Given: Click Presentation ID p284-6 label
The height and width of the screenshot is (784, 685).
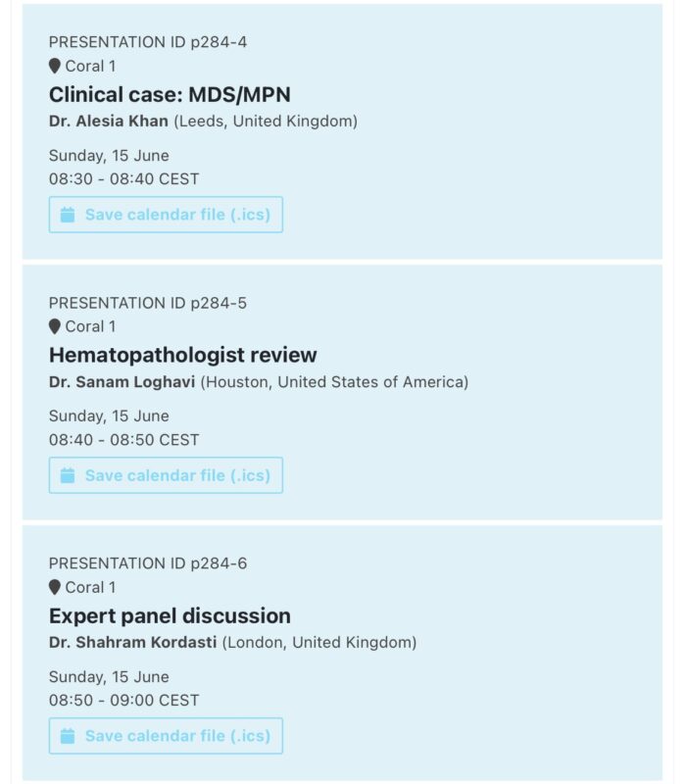Looking at the screenshot, I should tap(148, 563).
